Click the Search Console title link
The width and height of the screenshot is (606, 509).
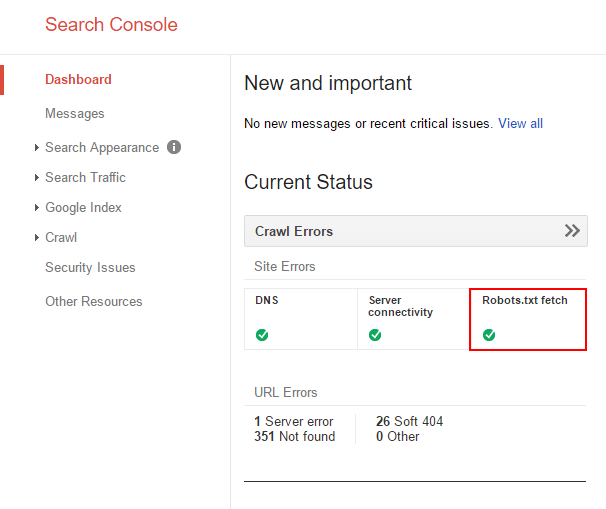coord(111,25)
